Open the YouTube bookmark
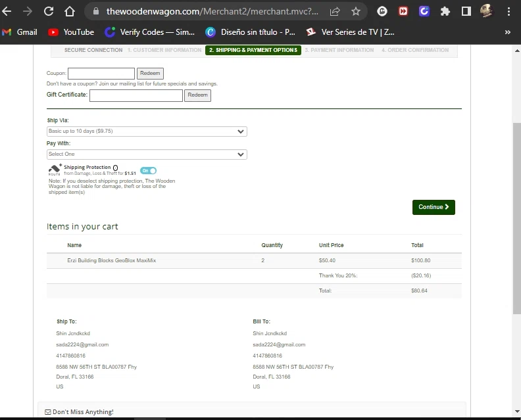 pyautogui.click(x=71, y=32)
